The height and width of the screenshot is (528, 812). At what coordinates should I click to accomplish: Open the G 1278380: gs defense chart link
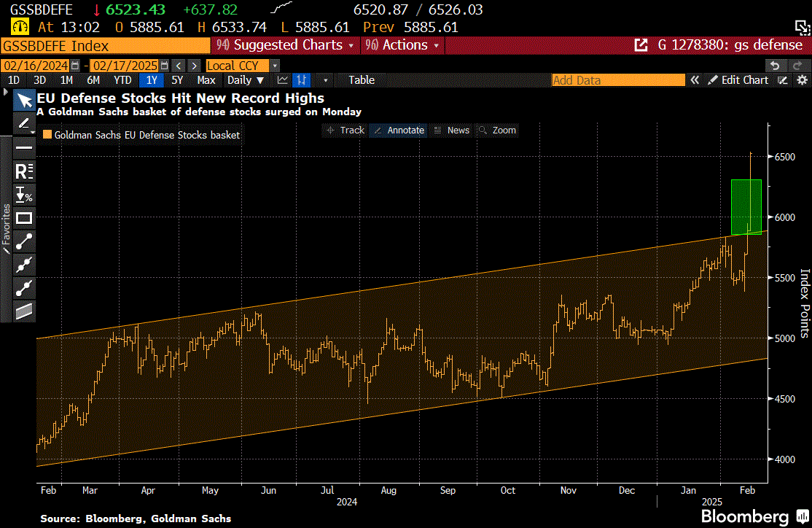tap(718, 45)
